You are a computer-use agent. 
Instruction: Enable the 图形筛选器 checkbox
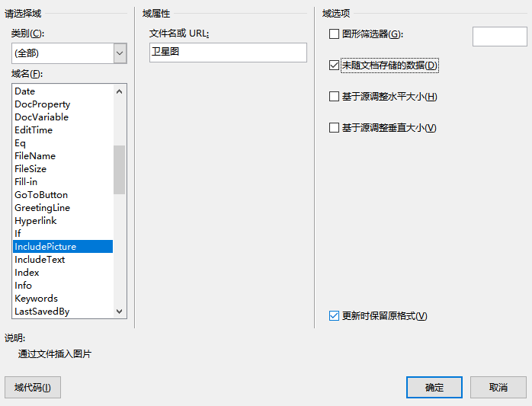(x=334, y=34)
